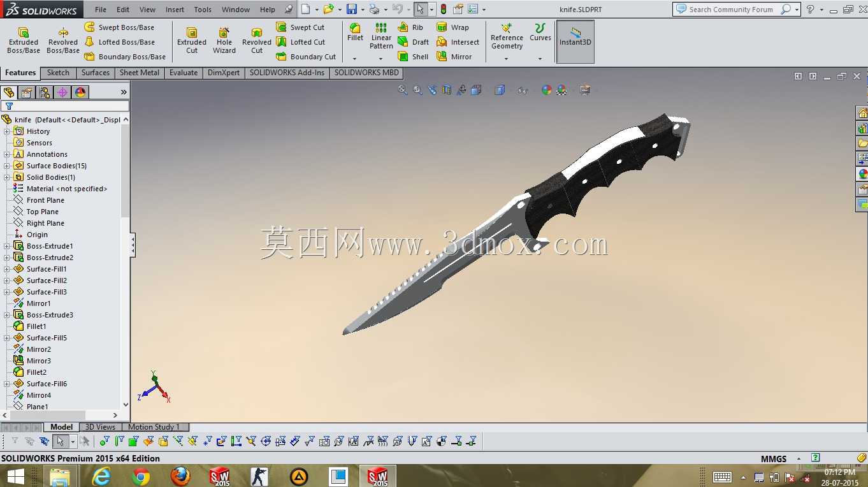Open the File menu
Image resolution: width=868 pixels, height=487 pixels.
coord(101,10)
